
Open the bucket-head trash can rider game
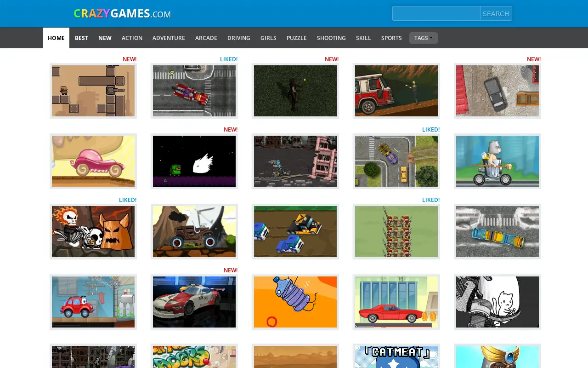pyautogui.click(x=498, y=161)
